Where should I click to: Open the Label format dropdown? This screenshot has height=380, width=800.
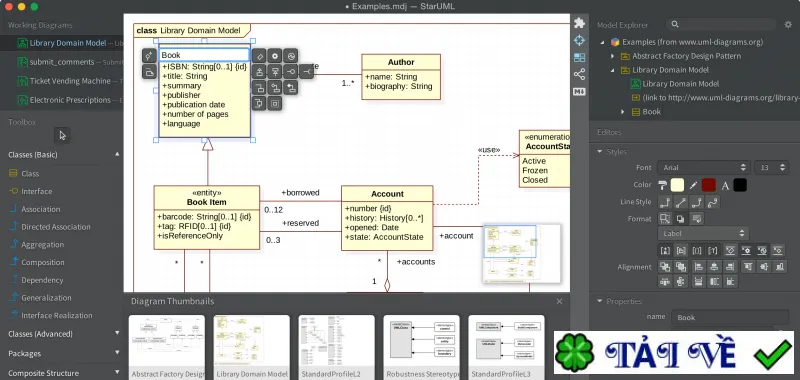(x=703, y=234)
